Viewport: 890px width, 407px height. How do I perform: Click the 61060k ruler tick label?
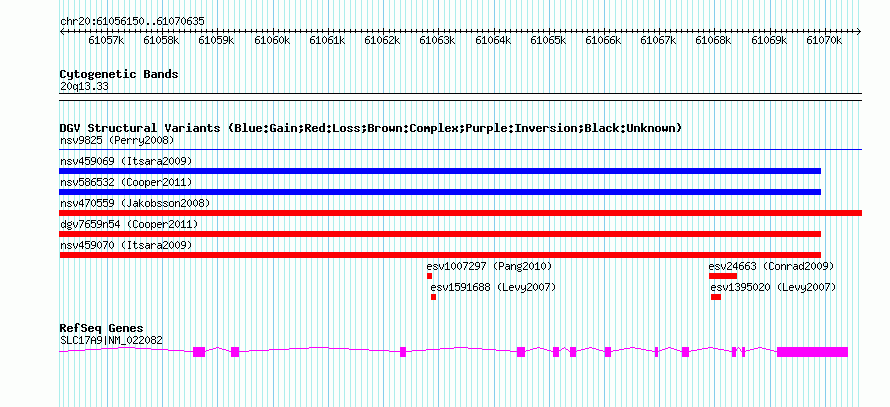click(272, 40)
